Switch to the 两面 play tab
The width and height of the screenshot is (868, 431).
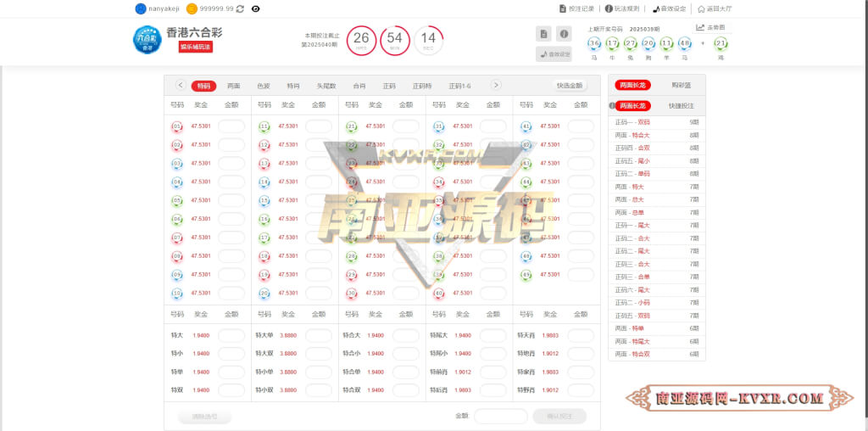click(x=234, y=86)
